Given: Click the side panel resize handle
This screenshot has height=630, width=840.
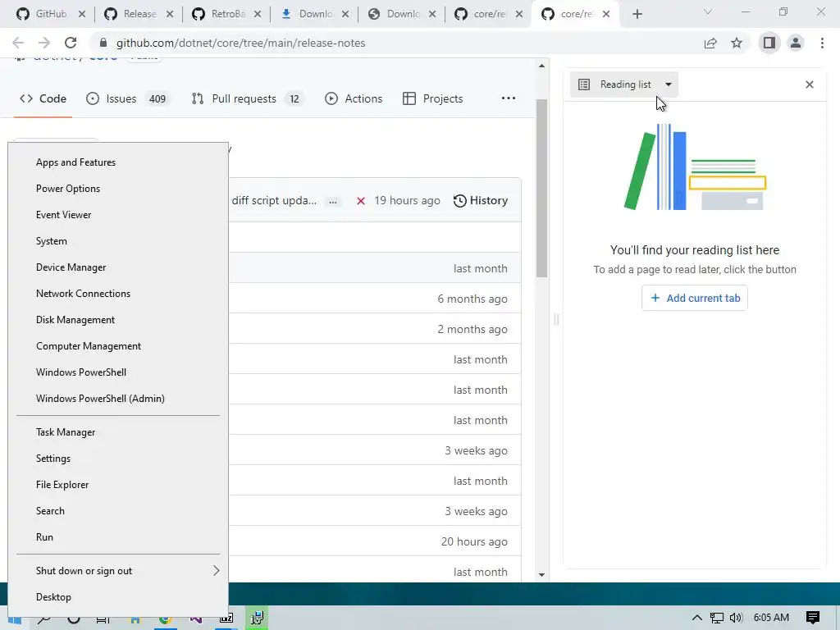Looking at the screenshot, I should click(x=556, y=320).
